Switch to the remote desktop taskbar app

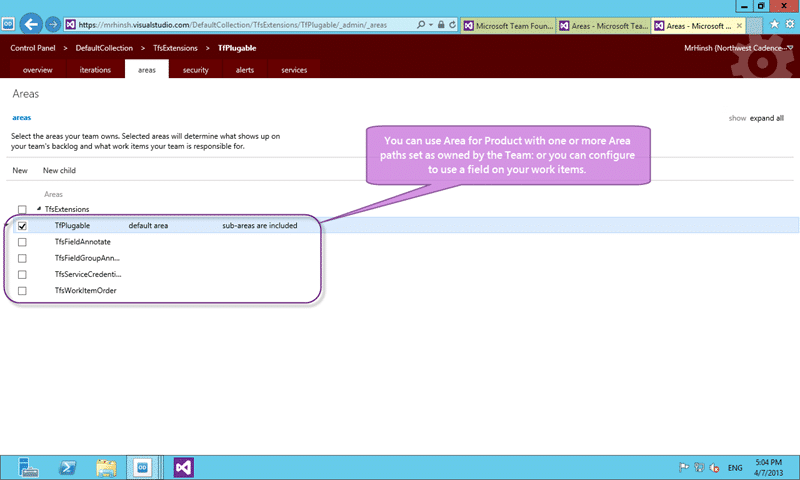pyautogui.click(x=142, y=467)
